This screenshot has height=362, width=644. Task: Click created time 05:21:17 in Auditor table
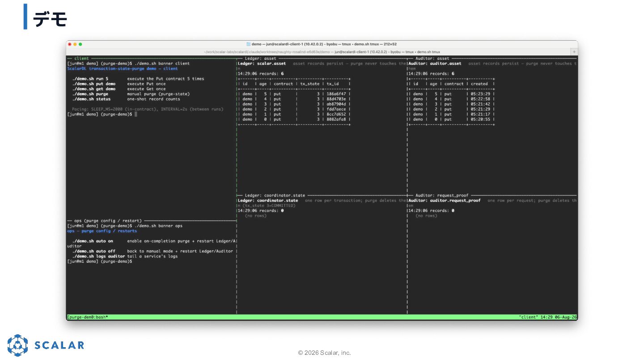pos(480,114)
